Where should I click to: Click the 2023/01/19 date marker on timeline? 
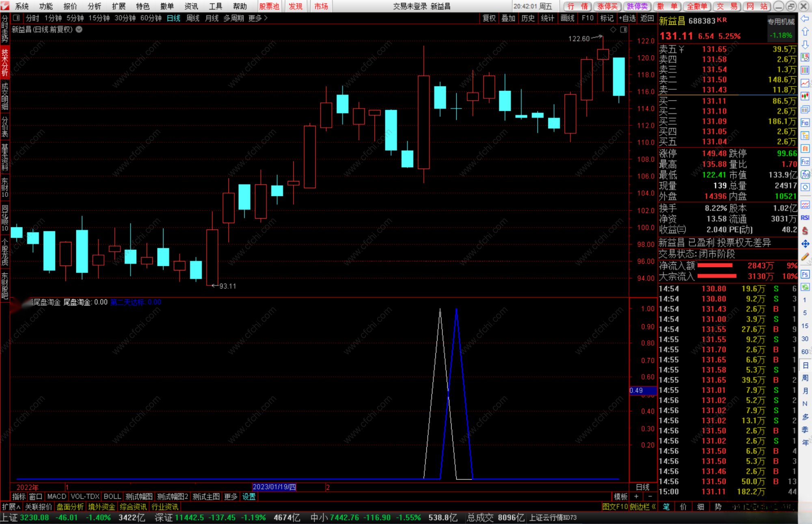tap(274, 487)
